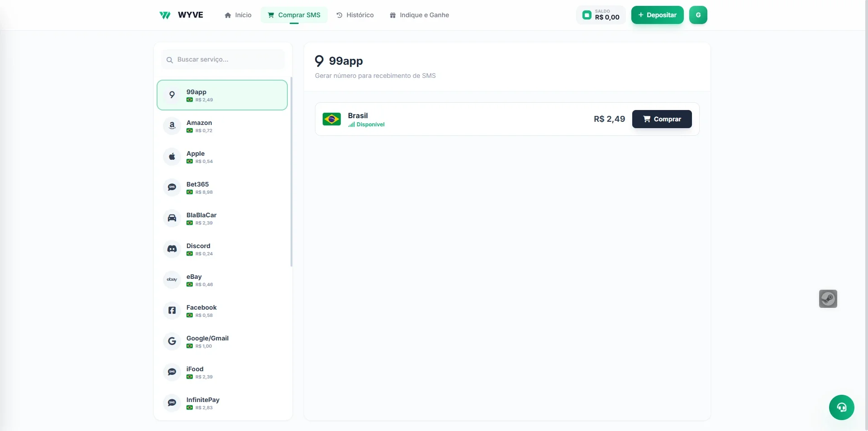
Task: Click the Bet365 service name
Action: click(x=198, y=184)
